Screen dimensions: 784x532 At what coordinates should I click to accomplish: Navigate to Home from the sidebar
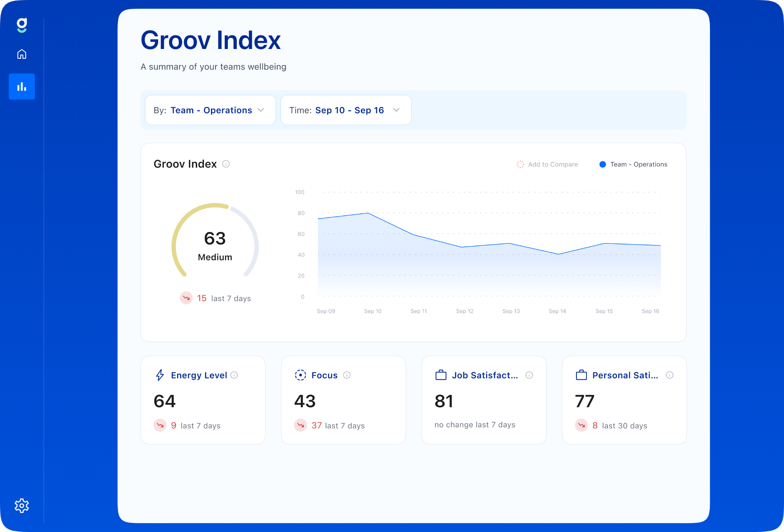point(22,54)
